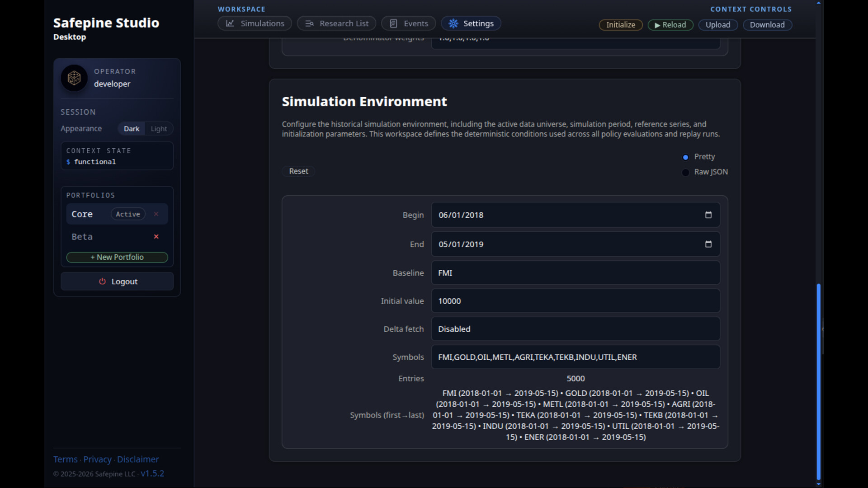Screen dimensions: 868x488
Task: Open the calendar picker in the End field
Action: pos(708,244)
